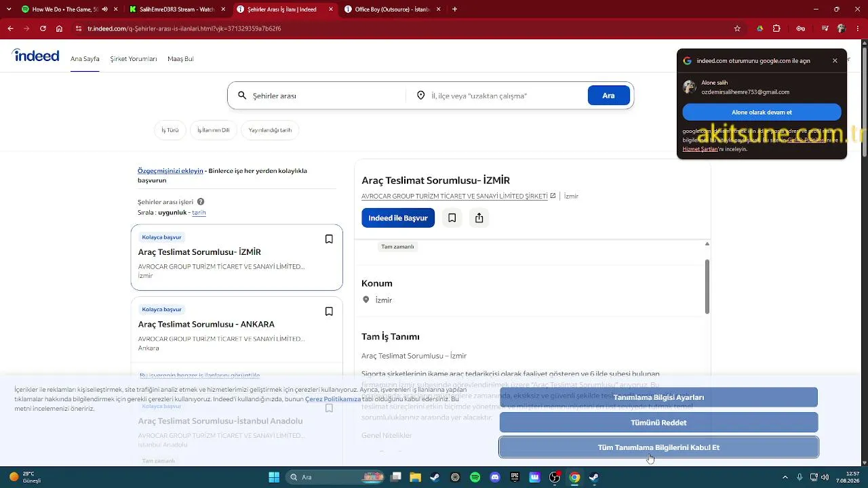Continue as Alone in Google sign-in
This screenshot has width=868, height=488.
tap(762, 113)
